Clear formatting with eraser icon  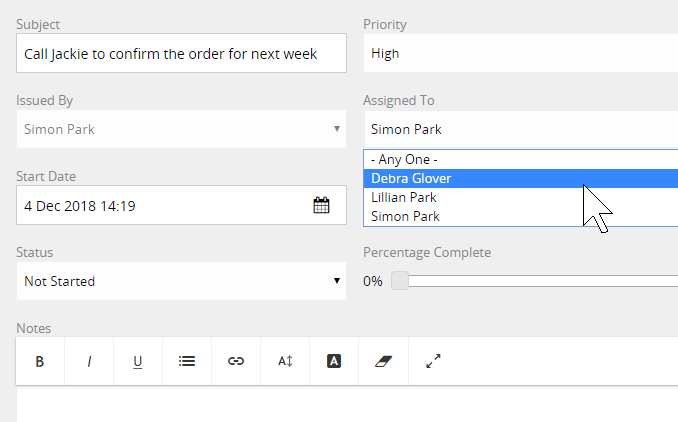(x=383, y=361)
